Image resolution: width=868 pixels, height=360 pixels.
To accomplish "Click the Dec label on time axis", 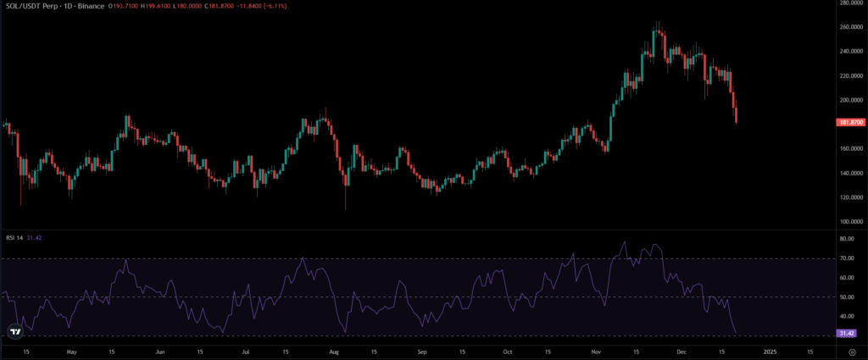I will coord(682,352).
